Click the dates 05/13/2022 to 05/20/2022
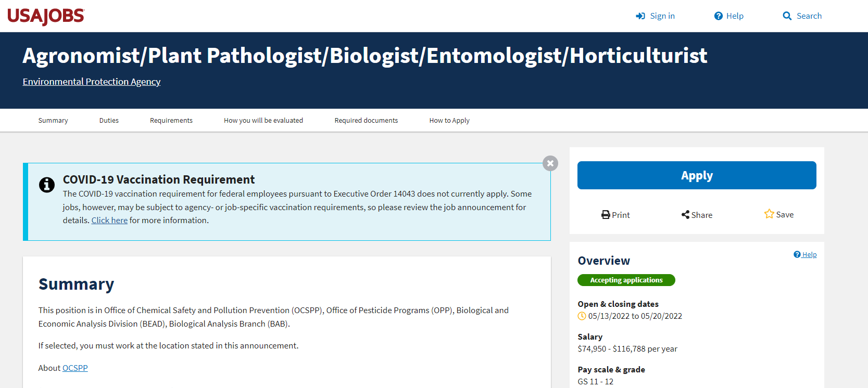 [x=635, y=316]
